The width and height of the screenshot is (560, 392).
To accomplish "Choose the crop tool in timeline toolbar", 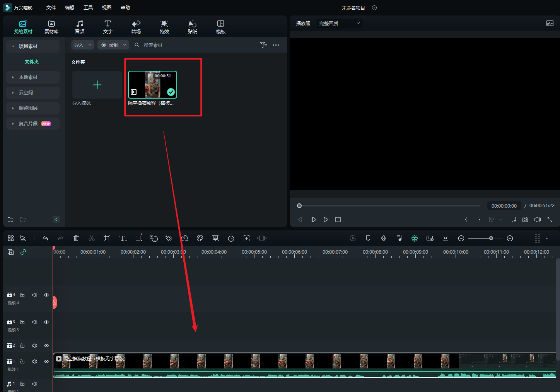I will [107, 238].
